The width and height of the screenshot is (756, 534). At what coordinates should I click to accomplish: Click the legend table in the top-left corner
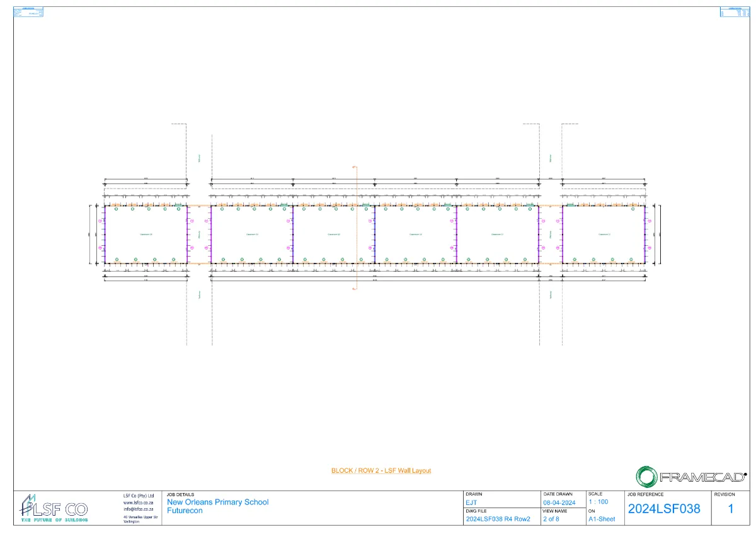point(28,11)
